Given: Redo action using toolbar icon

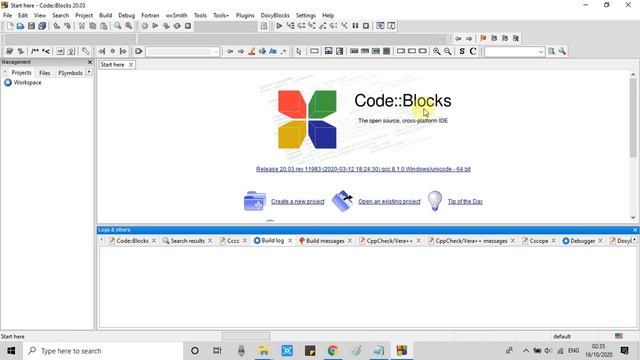Looking at the screenshot, I should click(67, 26).
